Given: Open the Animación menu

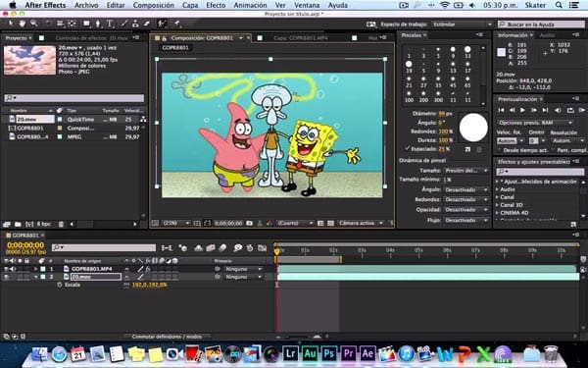Looking at the screenshot, I should point(250,5).
